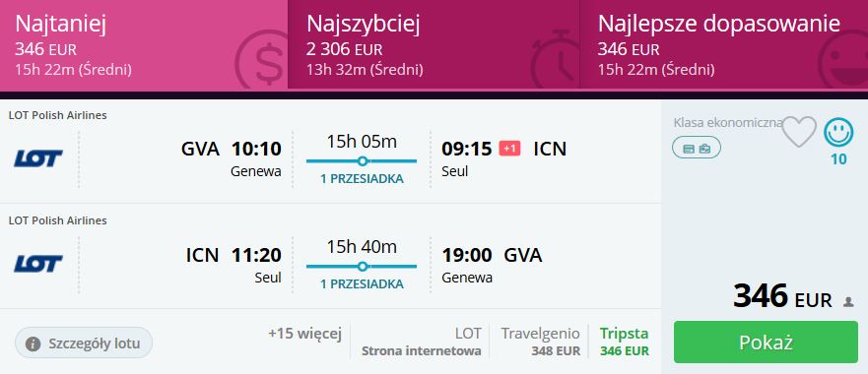868x374 pixels.
Task: Click the passenger icon beside 346 EUR
Action: point(848,302)
